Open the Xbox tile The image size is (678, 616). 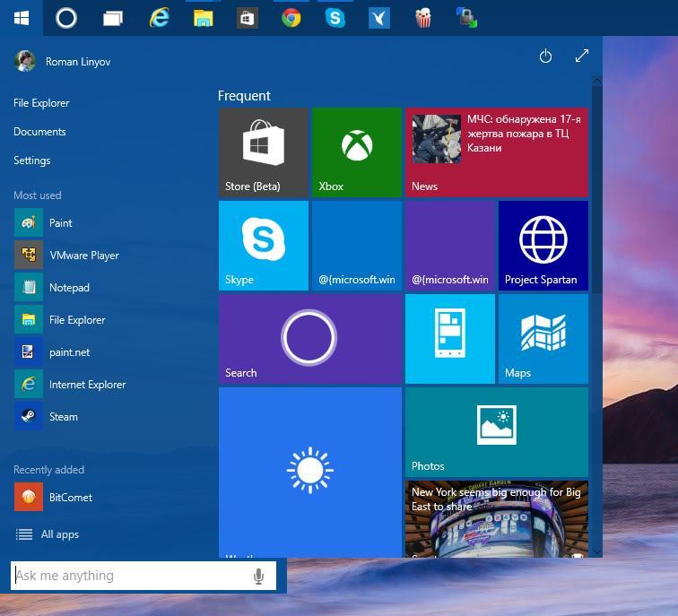pyautogui.click(x=357, y=152)
